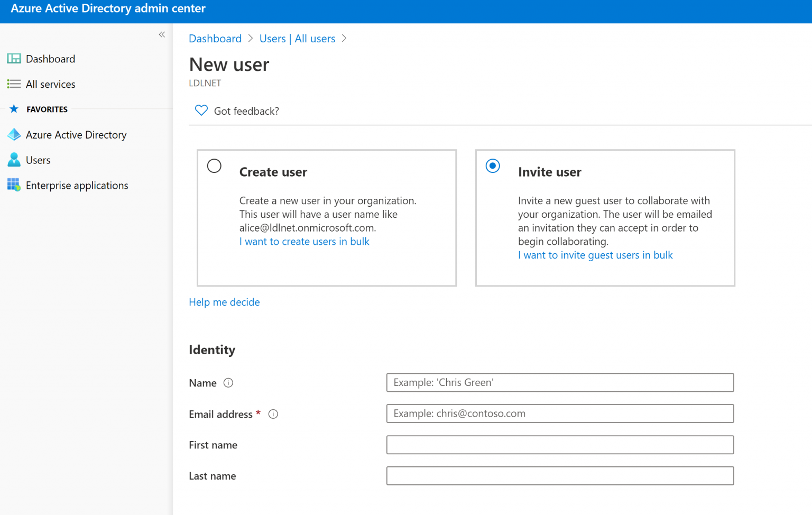Screen dimensions: 812x515
Task: Click the info icon beside Email address
Action: coord(273,415)
